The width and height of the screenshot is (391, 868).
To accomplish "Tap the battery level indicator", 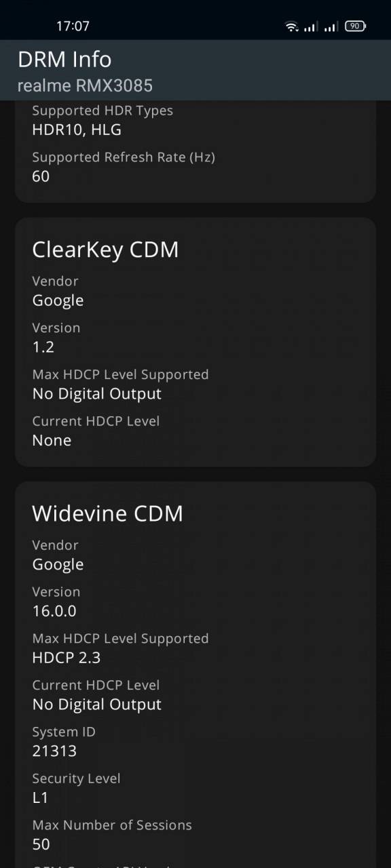I will click(355, 26).
